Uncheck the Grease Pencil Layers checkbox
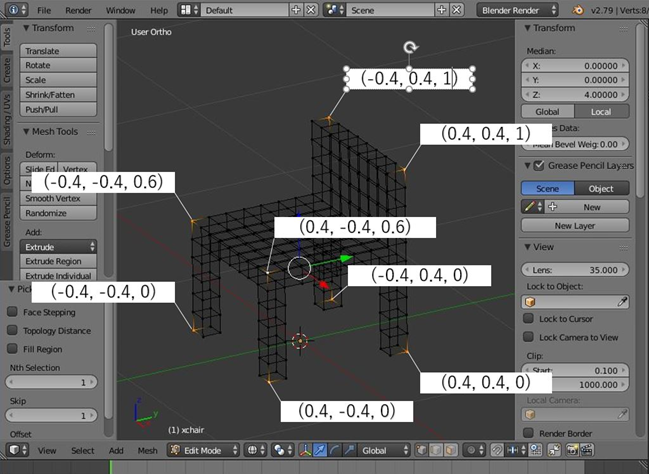Screen dimensions: 649x474 click(x=538, y=166)
